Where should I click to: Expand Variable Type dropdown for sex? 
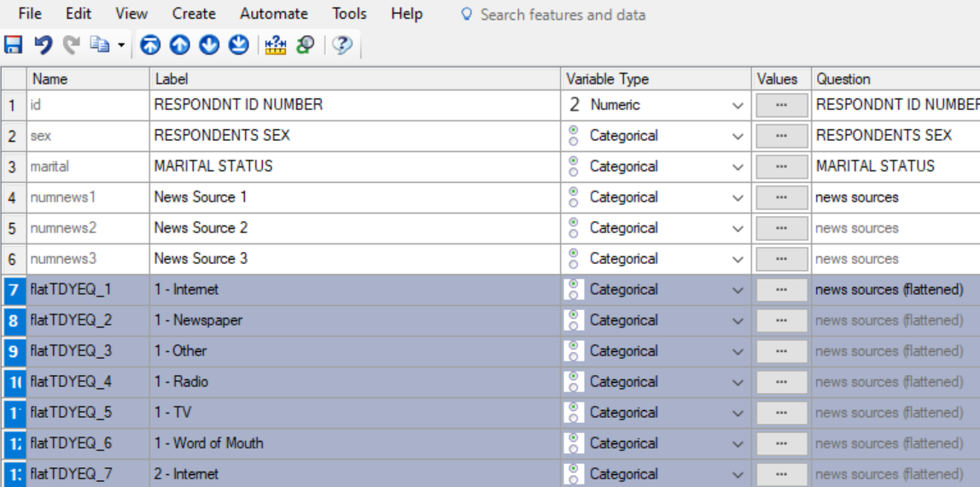738,137
